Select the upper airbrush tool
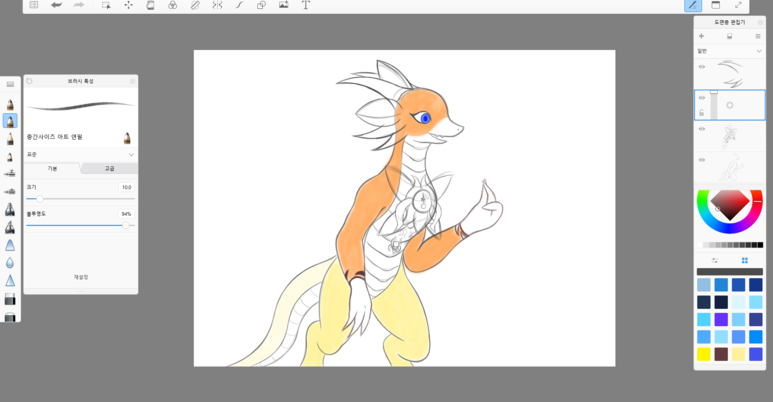This screenshot has width=773, height=402. [x=10, y=174]
